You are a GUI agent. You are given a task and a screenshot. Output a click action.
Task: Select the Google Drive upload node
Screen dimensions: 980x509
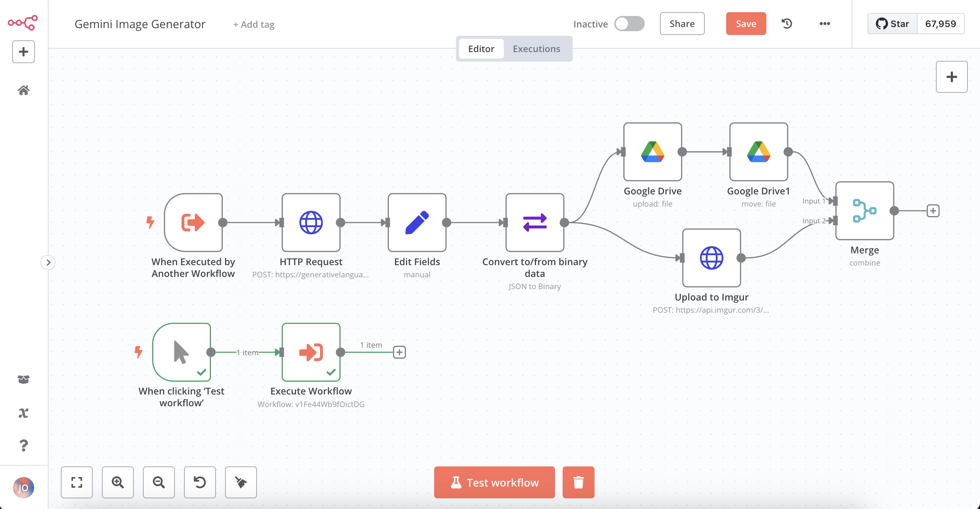click(x=652, y=151)
